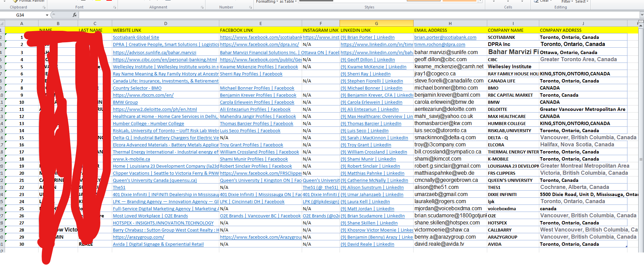Viewport: 644px width, 265px height.
Task: Open the advisor.sunlife.ca/bahar.marvizi link
Action: [x=154, y=52]
